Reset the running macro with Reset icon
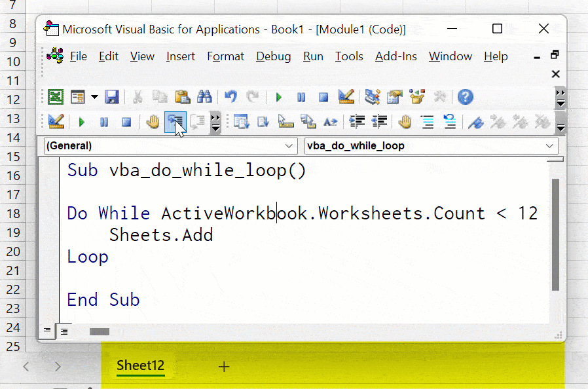This screenshot has width=588, height=389. point(323,97)
